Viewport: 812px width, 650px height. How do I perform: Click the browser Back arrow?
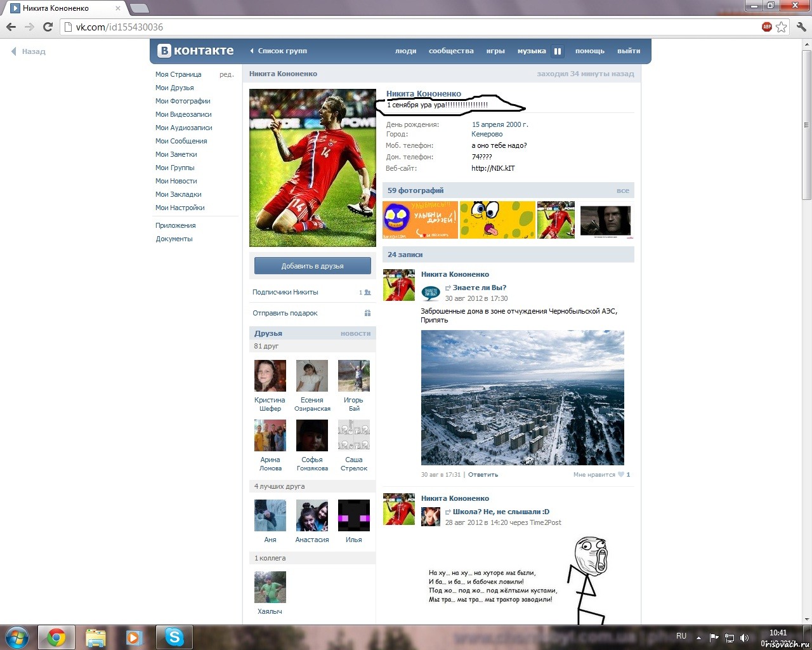[x=11, y=27]
